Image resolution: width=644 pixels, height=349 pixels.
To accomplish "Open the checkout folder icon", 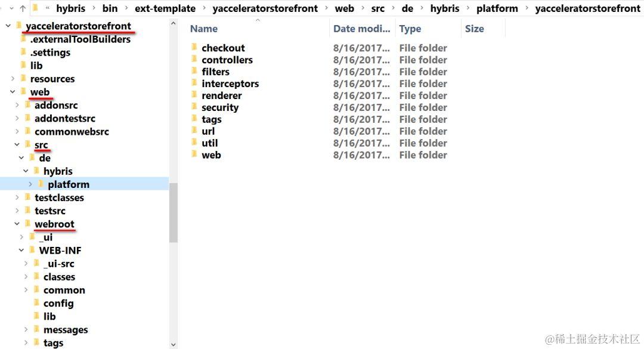I will tap(194, 47).
